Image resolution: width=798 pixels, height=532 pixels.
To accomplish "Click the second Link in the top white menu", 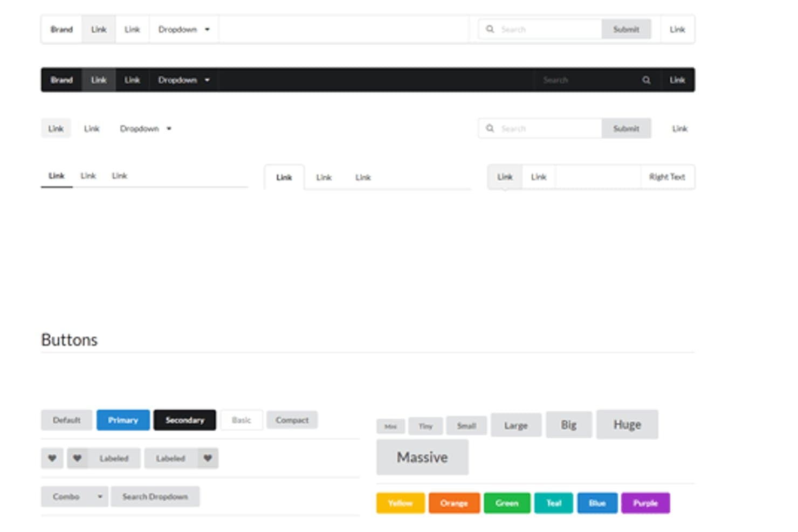I will tap(132, 29).
